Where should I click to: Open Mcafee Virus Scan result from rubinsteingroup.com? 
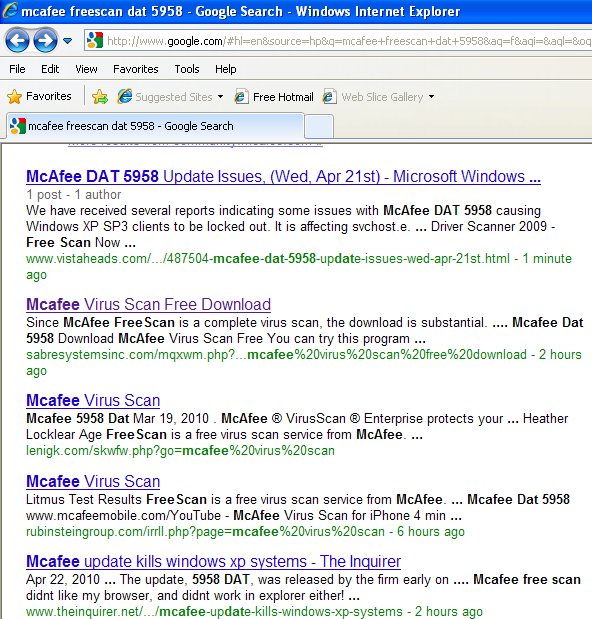(x=93, y=481)
